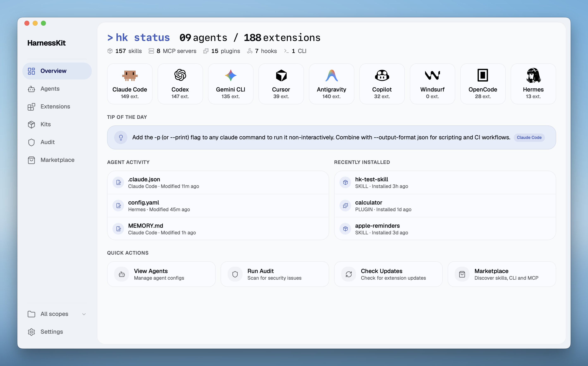
Task: Go to the Agents sidebar item
Action: [x=57, y=89]
